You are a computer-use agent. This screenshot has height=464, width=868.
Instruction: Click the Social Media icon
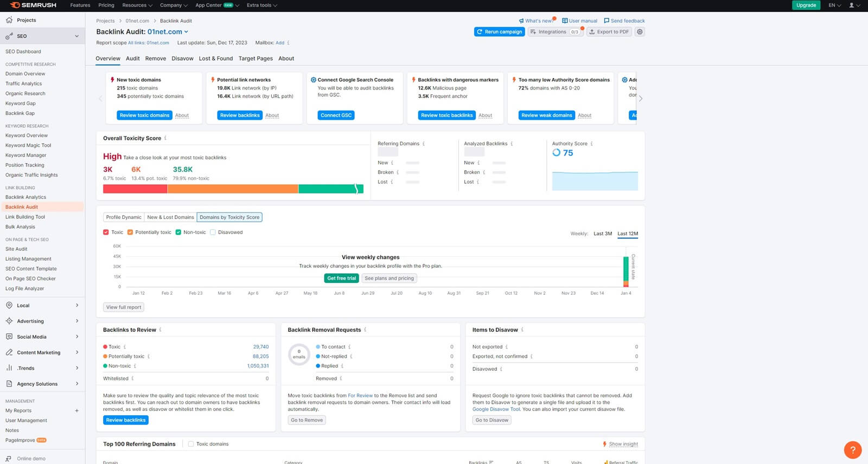tap(9, 337)
